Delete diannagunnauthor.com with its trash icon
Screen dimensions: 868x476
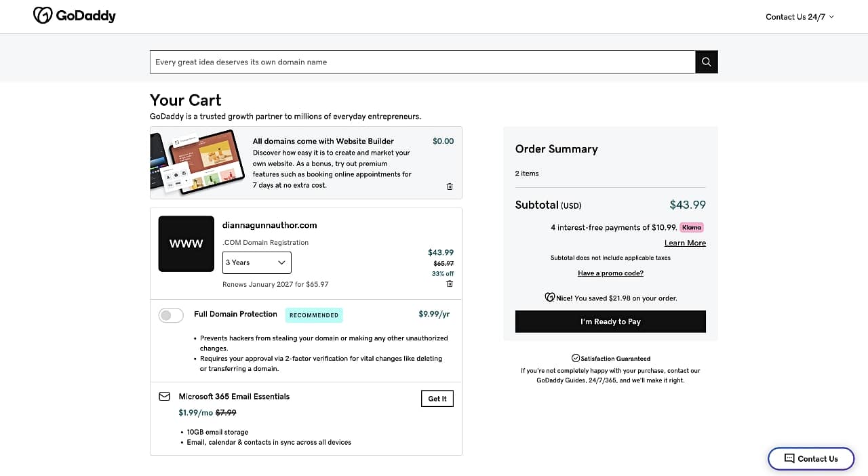click(449, 284)
